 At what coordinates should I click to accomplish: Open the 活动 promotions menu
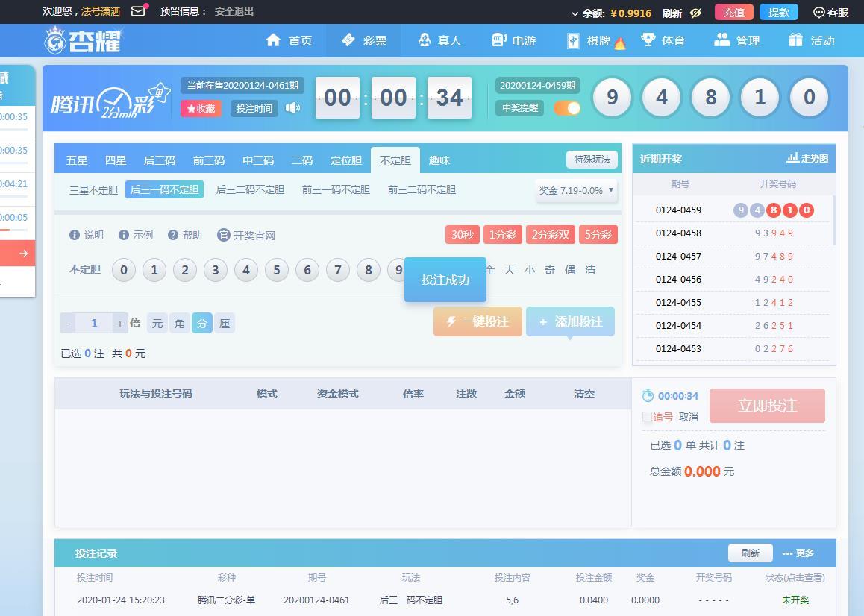tap(812, 40)
